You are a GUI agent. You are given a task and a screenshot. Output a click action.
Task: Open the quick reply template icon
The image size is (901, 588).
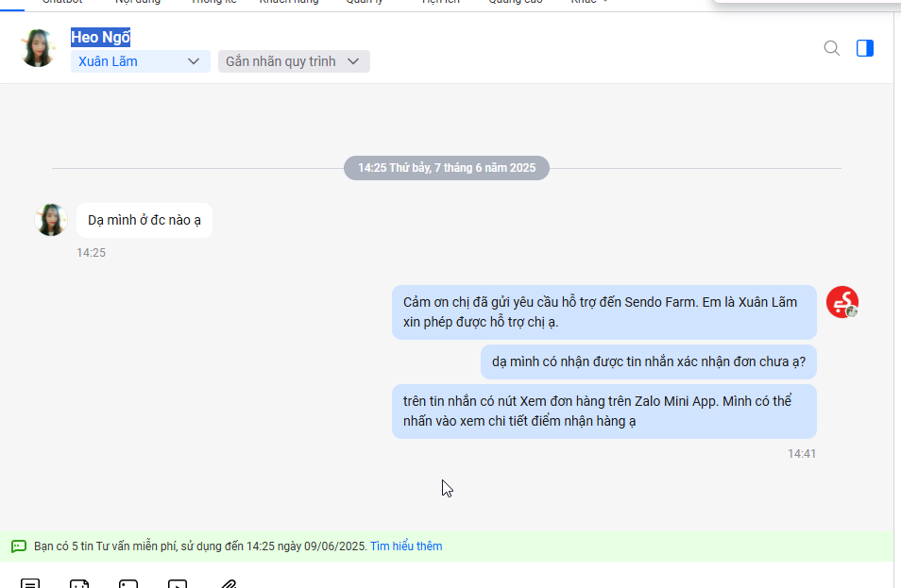point(30,583)
